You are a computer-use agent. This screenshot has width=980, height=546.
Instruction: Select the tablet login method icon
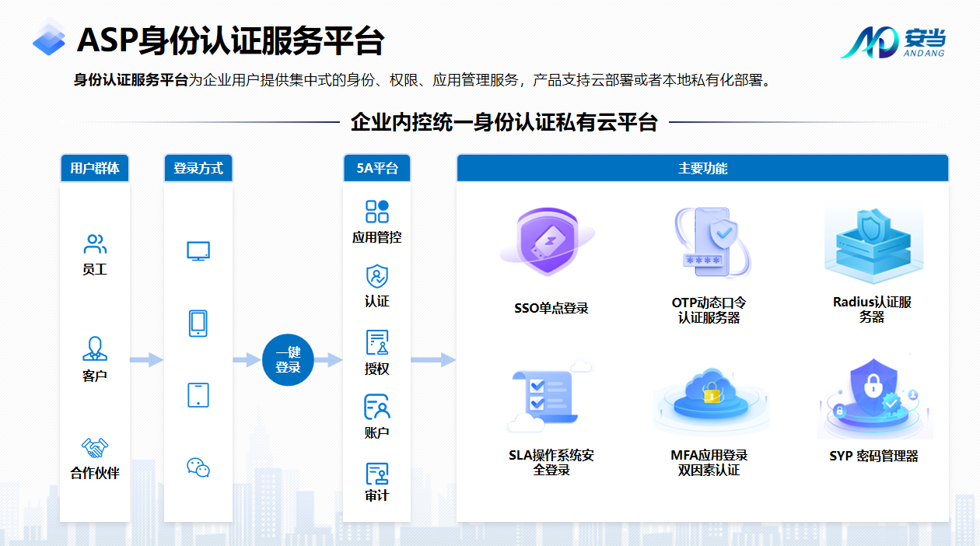[x=198, y=394]
